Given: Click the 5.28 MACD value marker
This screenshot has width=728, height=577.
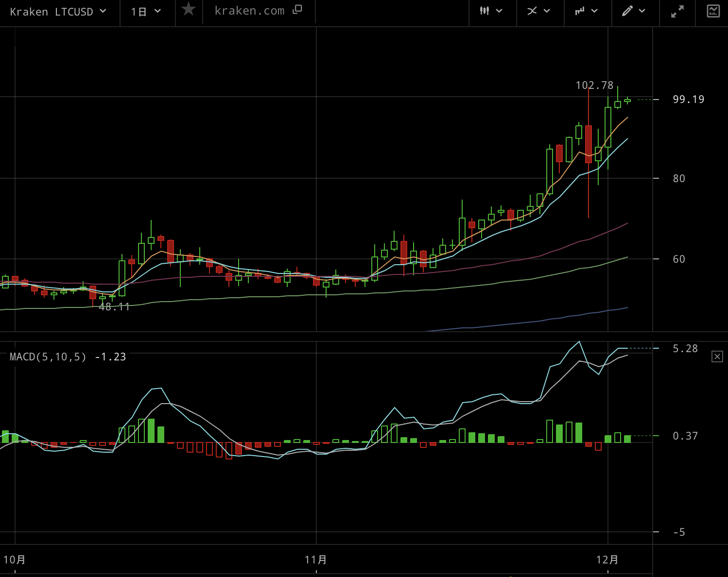Looking at the screenshot, I should [685, 349].
